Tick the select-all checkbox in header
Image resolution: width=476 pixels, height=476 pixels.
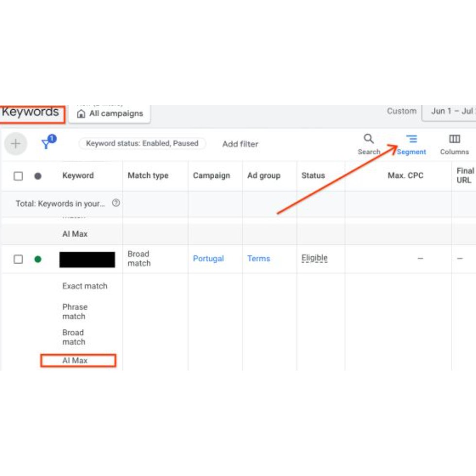[18, 176]
